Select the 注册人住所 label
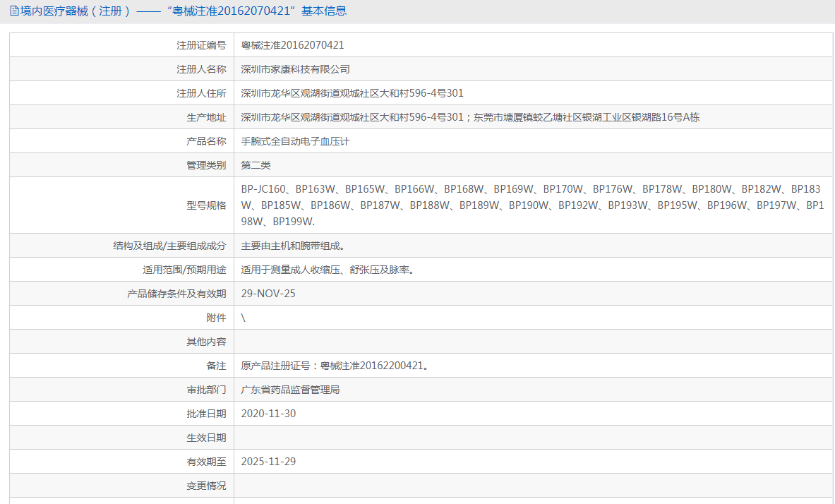The width and height of the screenshot is (835, 504). coord(201,93)
